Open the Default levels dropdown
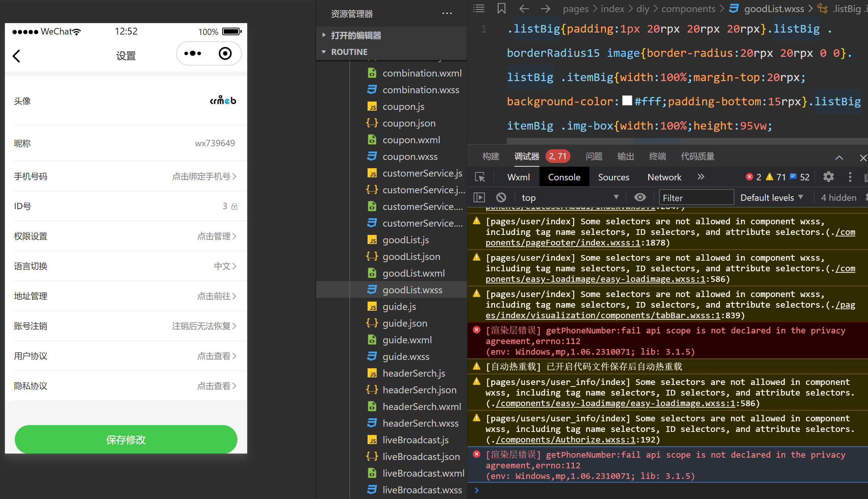Viewport: 868px width, 499px height. pos(771,197)
